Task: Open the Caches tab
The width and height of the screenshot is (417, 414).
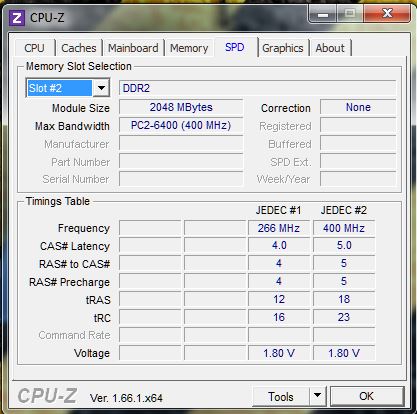Action: click(79, 48)
